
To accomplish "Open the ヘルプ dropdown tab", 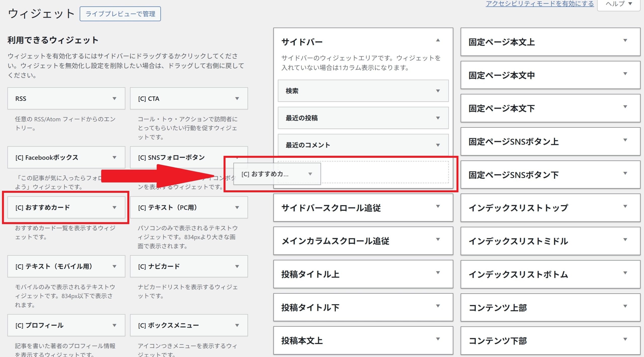I will 619,4.
